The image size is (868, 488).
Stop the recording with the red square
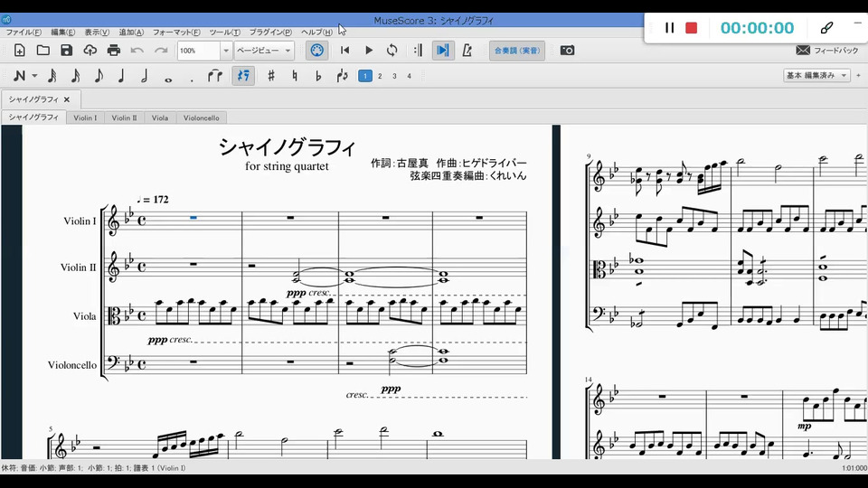[x=691, y=28]
